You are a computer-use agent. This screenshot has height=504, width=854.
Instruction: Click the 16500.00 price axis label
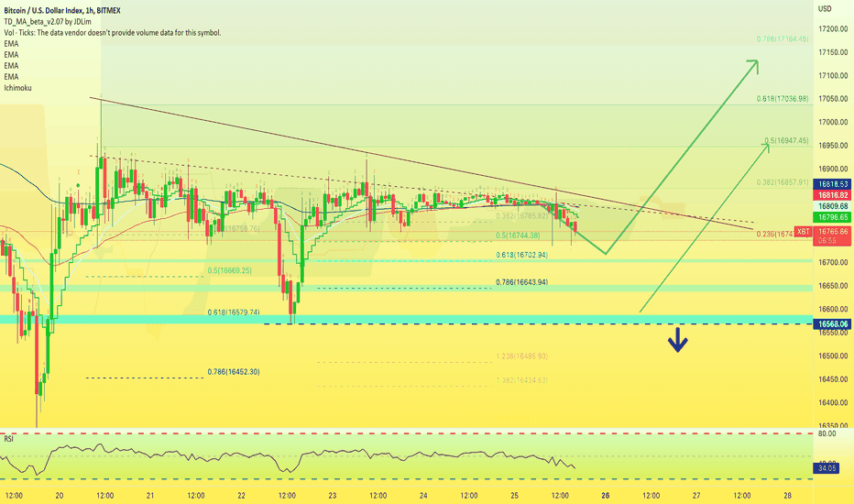click(x=833, y=356)
